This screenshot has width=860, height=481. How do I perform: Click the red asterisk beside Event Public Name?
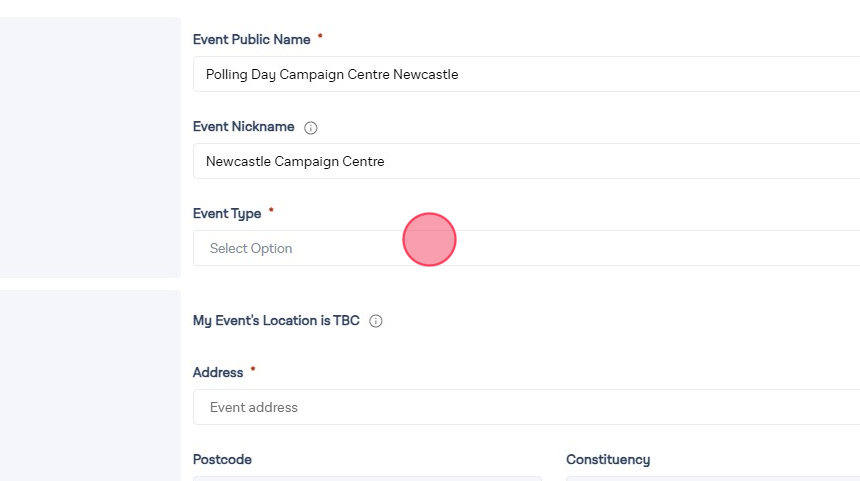point(320,37)
